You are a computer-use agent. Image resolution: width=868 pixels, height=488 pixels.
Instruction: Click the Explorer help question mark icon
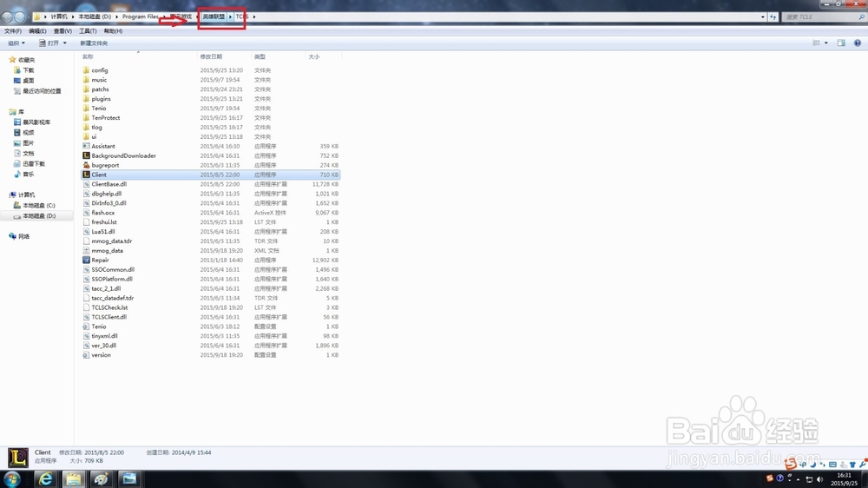[857, 43]
